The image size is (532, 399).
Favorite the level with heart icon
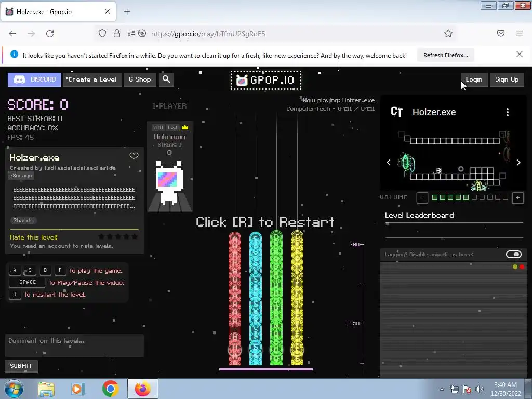134,156
